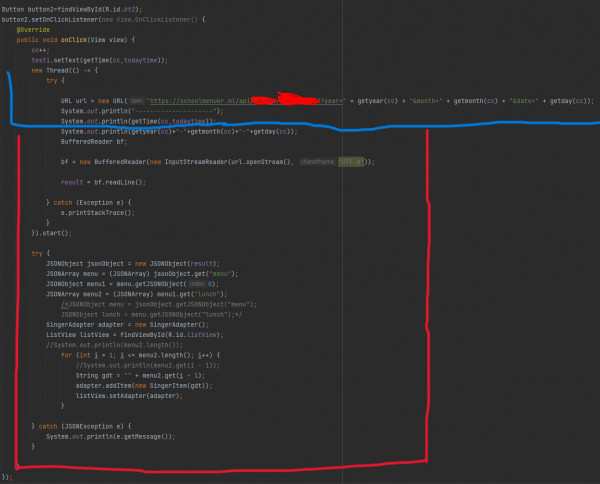Click "JSONObject jsonObject = new JSONObject(result);" line
The width and height of the screenshot is (600, 484).
(x=133, y=264)
